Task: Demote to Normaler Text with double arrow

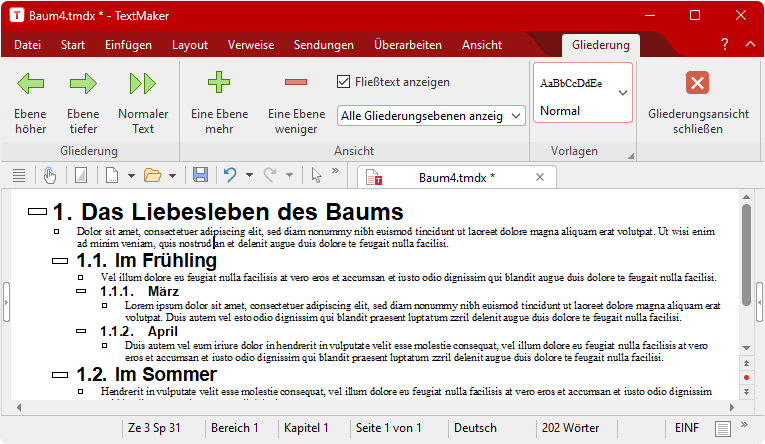Action: pyautogui.click(x=143, y=85)
